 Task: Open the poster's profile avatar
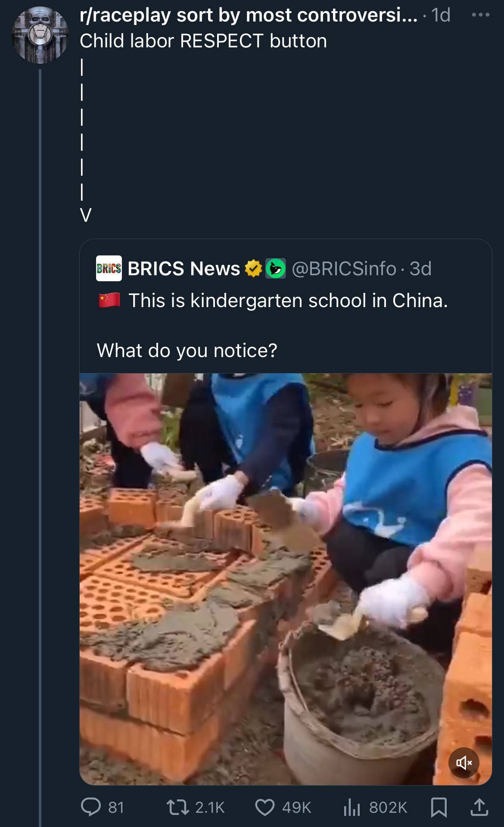(40, 35)
